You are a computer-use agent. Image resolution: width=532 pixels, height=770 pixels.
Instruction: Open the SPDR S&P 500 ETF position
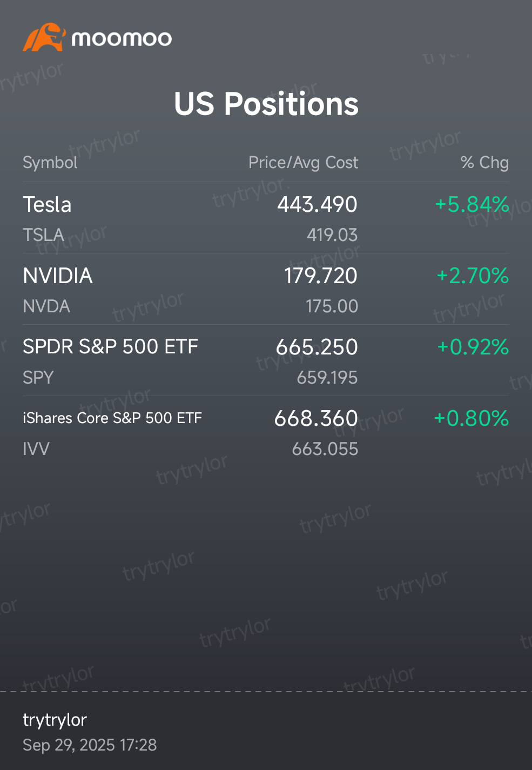click(110, 347)
